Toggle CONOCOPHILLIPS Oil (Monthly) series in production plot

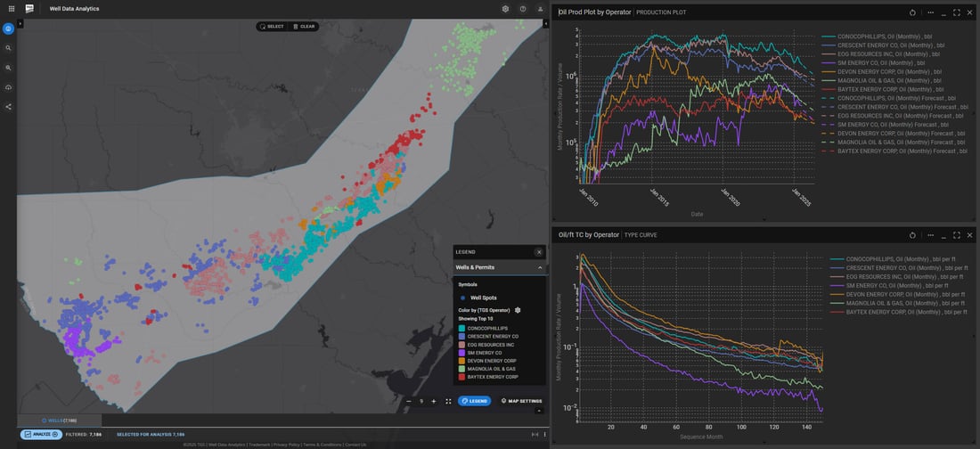pos(878,38)
